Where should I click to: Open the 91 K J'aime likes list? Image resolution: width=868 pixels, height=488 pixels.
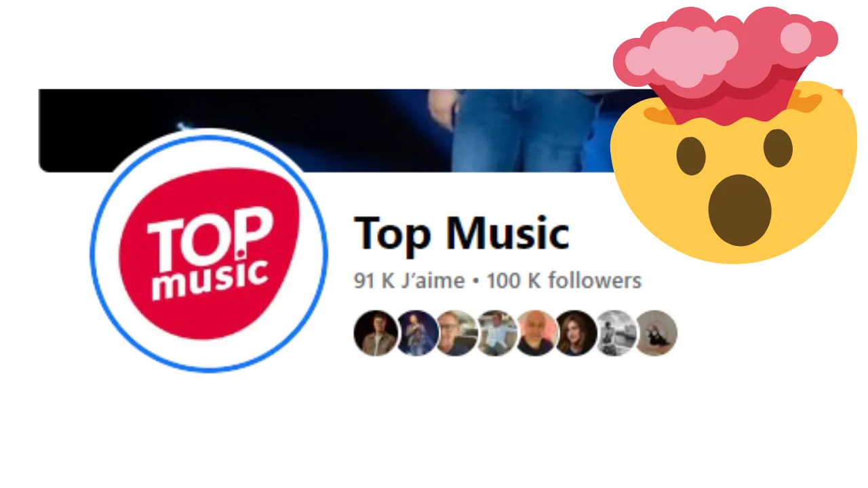pos(409,281)
